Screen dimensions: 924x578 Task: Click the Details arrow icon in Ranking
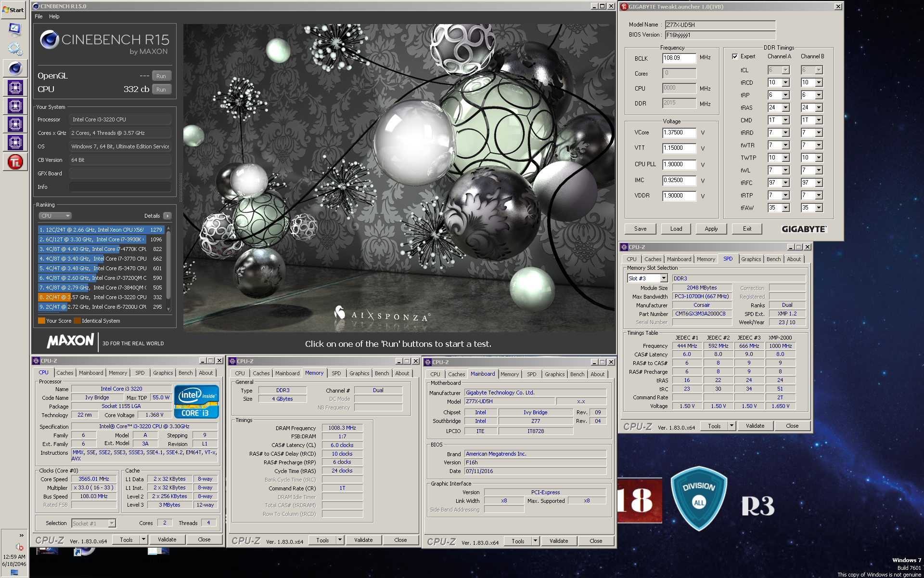(167, 216)
